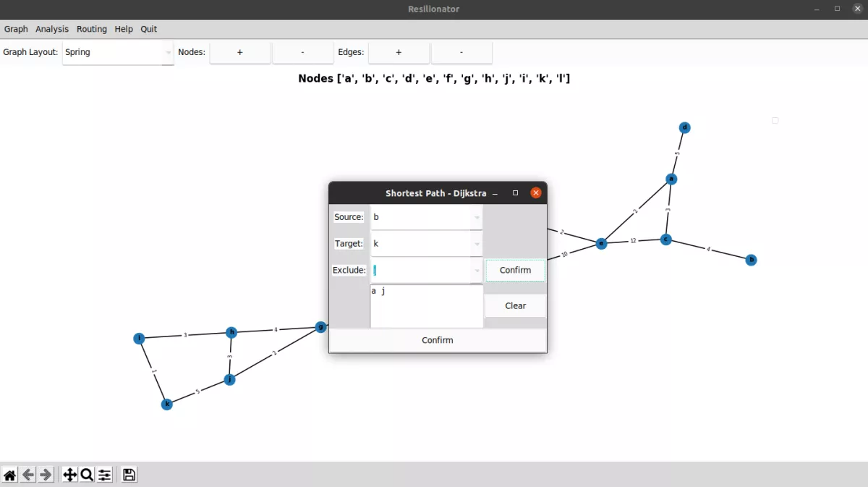Click the remove Edges minus button
868x487 pixels.
coord(461,52)
